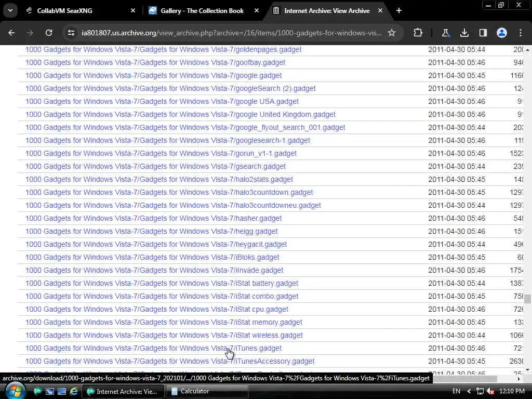Open the halo3countdown.gadget link

point(169,192)
